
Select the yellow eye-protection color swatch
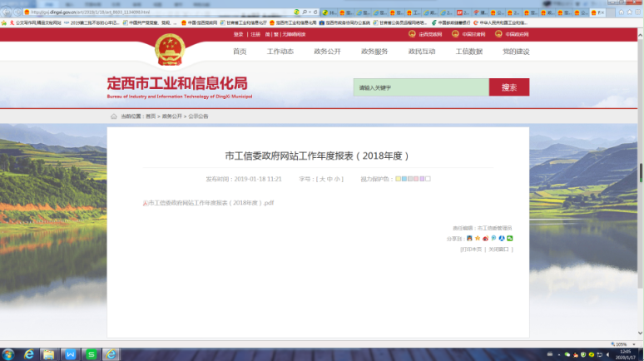(x=398, y=179)
